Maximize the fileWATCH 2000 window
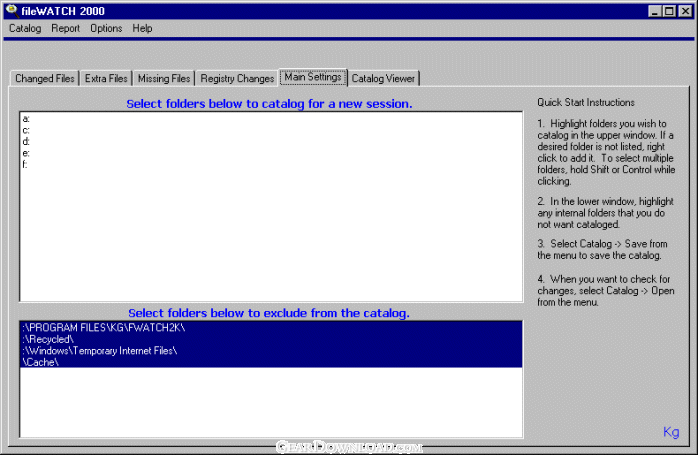Screen dimensions: 698x455 tap(669, 11)
